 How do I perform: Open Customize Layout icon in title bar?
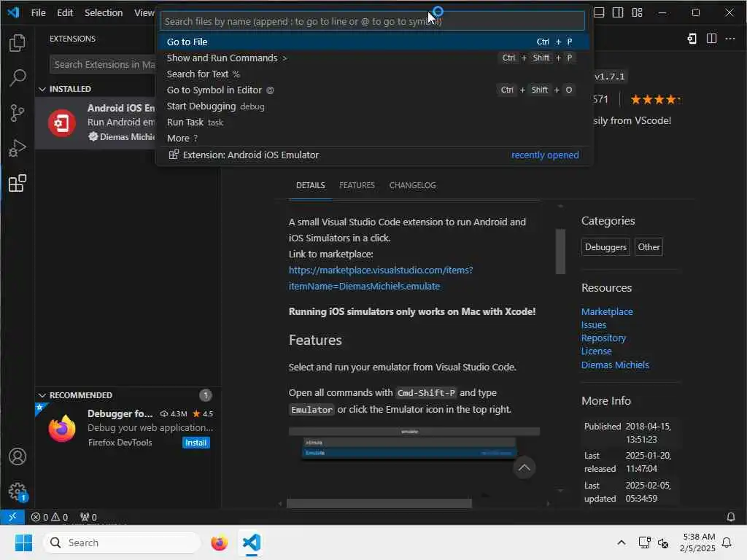click(x=638, y=12)
